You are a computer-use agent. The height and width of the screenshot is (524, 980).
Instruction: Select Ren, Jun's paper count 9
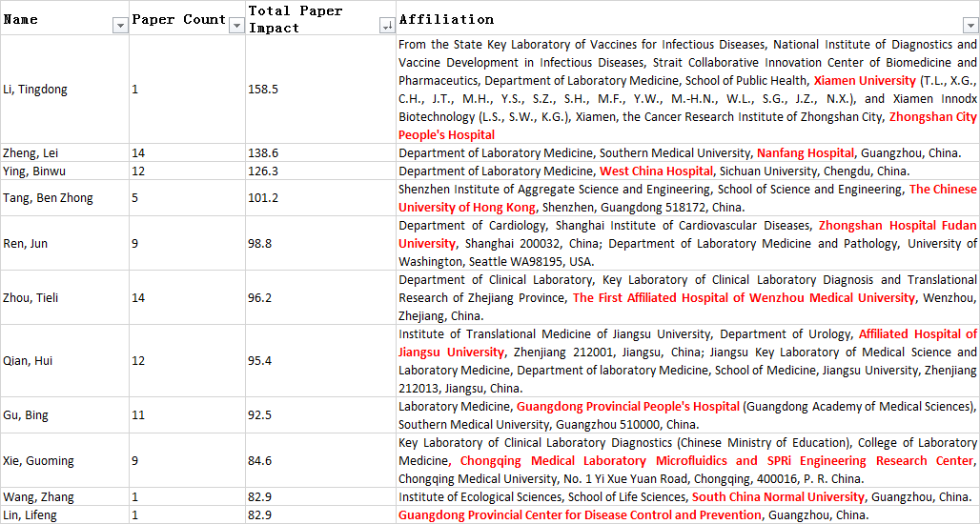point(188,244)
